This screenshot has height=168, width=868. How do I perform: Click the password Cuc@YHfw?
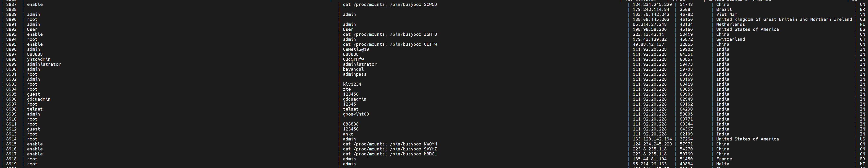[x=353, y=59]
